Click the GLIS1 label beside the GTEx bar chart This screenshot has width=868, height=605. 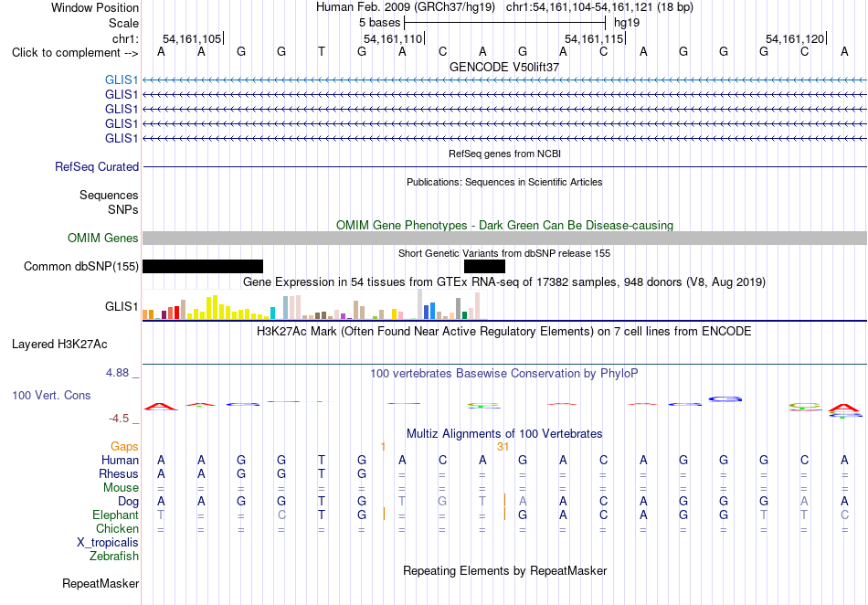tap(122, 307)
